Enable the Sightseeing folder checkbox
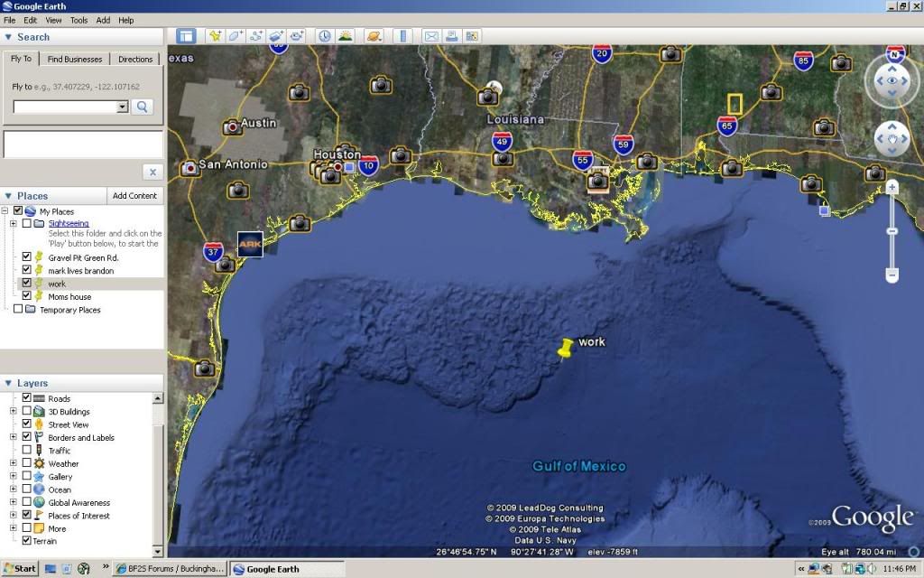The height and width of the screenshot is (578, 924). click(26, 224)
